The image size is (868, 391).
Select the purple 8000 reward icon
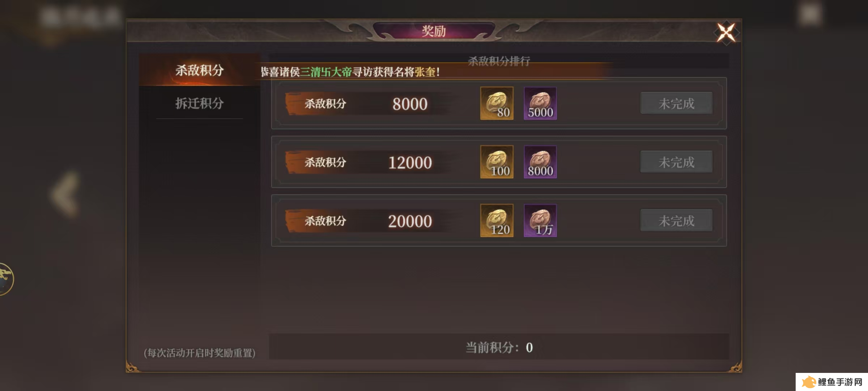pos(540,162)
